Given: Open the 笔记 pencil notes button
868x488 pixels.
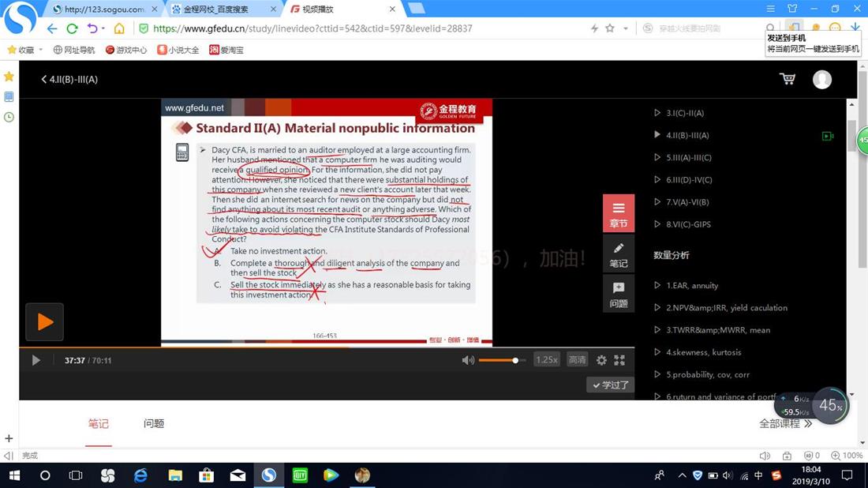Looking at the screenshot, I should (x=619, y=253).
